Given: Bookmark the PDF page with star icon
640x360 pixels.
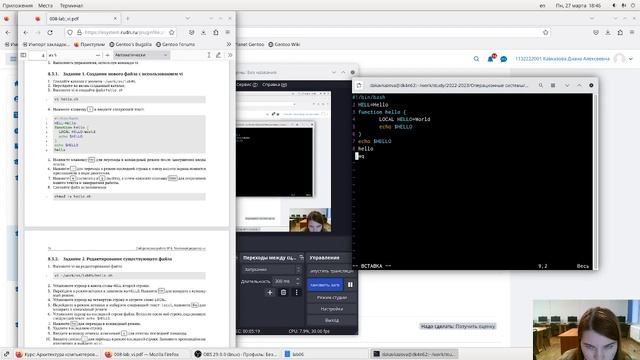Looking at the screenshot, I should coord(172,32).
